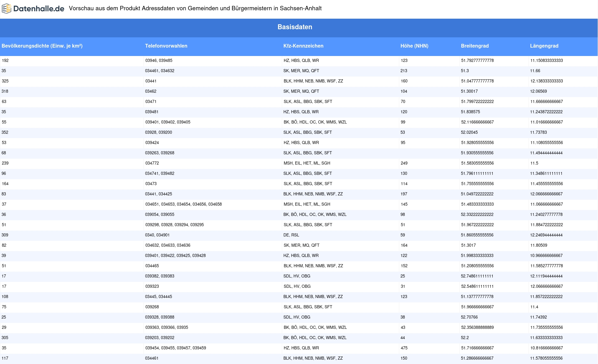Click longitude value 11.494444444444

click(547, 153)
